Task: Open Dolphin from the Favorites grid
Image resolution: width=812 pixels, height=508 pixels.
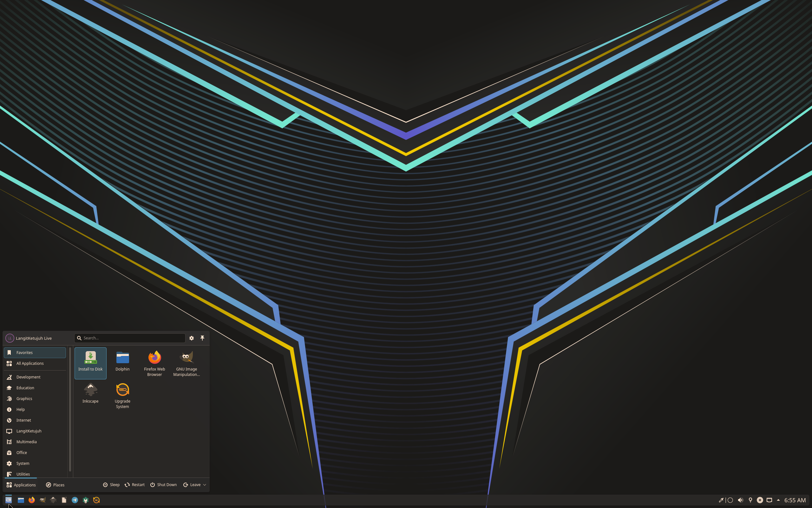Action: [122, 363]
